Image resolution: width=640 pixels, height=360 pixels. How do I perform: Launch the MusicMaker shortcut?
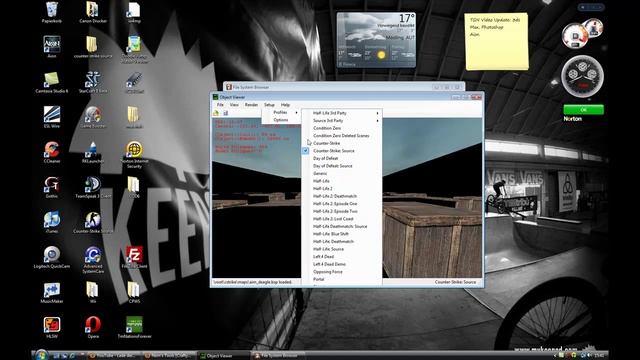click(52, 293)
